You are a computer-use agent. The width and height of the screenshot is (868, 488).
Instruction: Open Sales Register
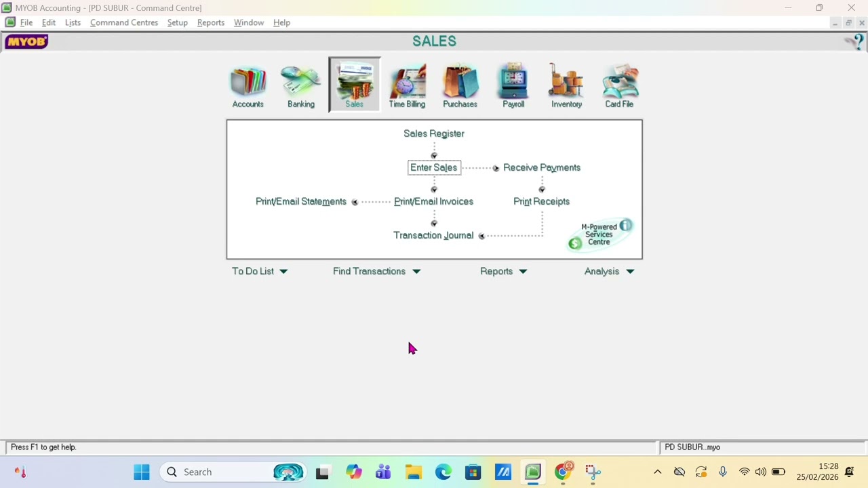(x=434, y=134)
